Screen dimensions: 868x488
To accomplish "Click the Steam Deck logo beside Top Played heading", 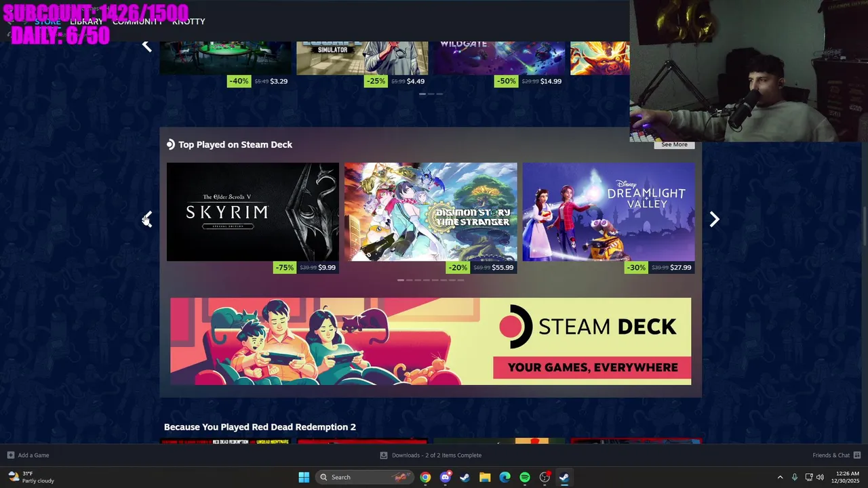I will (x=171, y=144).
